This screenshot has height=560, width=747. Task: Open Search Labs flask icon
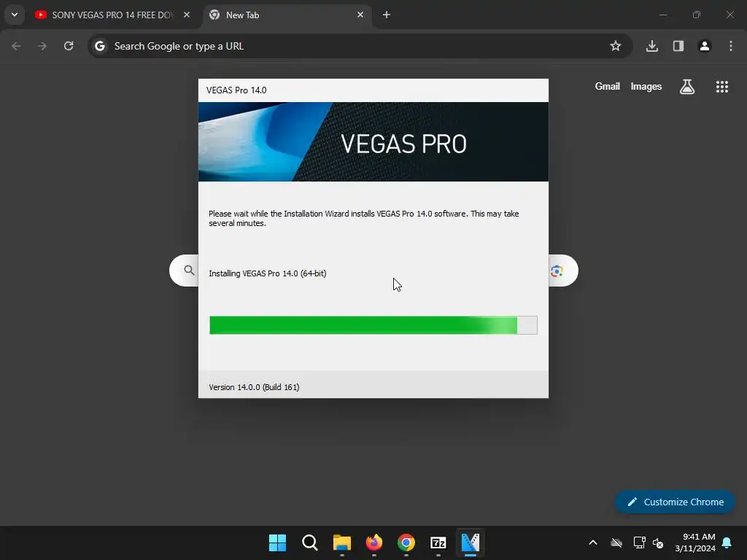pyautogui.click(x=687, y=87)
